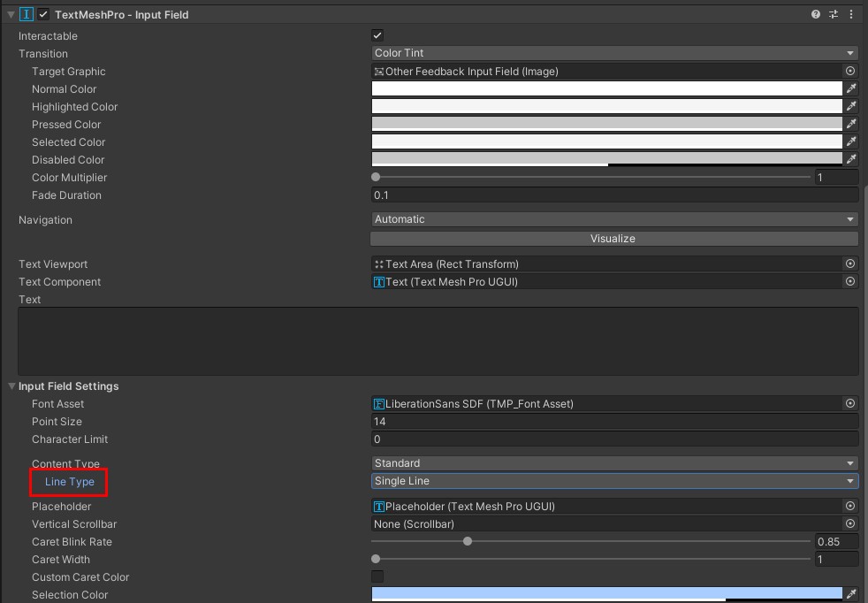Open component help reference icon
The width and height of the screenshot is (868, 603).
pyautogui.click(x=816, y=14)
